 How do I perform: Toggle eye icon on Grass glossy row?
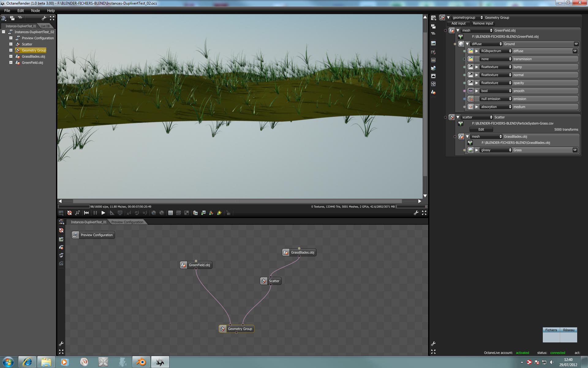[x=575, y=150]
